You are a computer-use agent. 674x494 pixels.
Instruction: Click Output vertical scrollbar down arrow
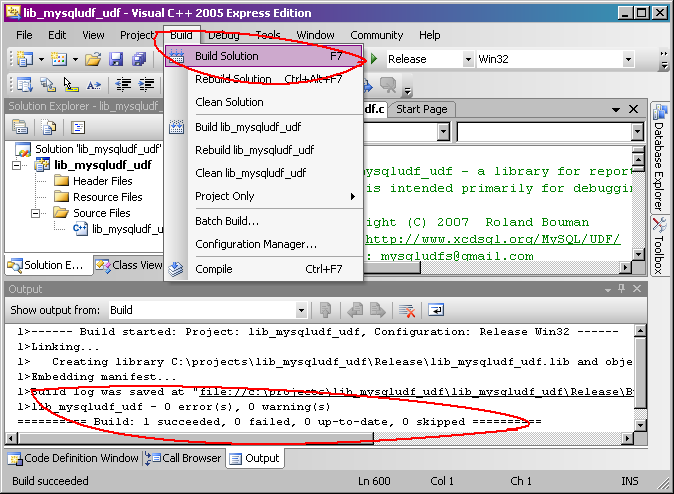[640, 425]
